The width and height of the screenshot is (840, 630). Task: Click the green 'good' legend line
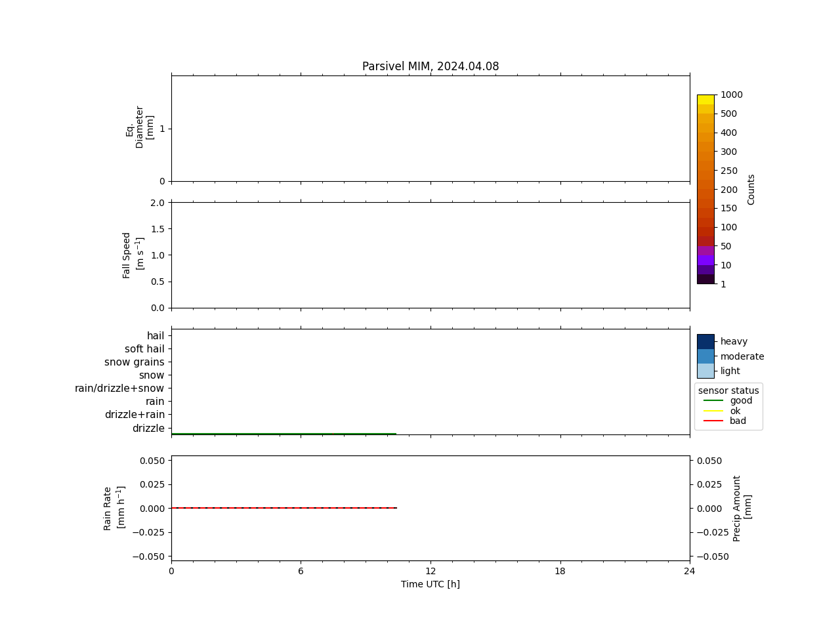click(x=713, y=400)
